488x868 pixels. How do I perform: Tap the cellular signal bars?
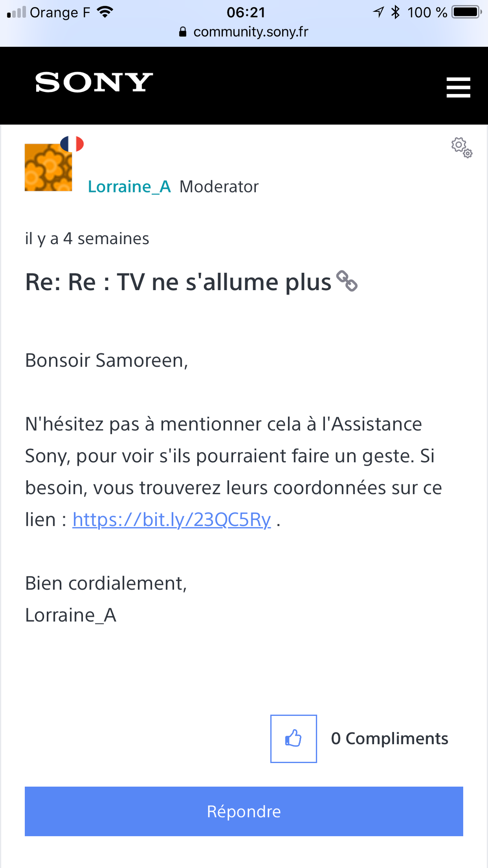click(16, 12)
